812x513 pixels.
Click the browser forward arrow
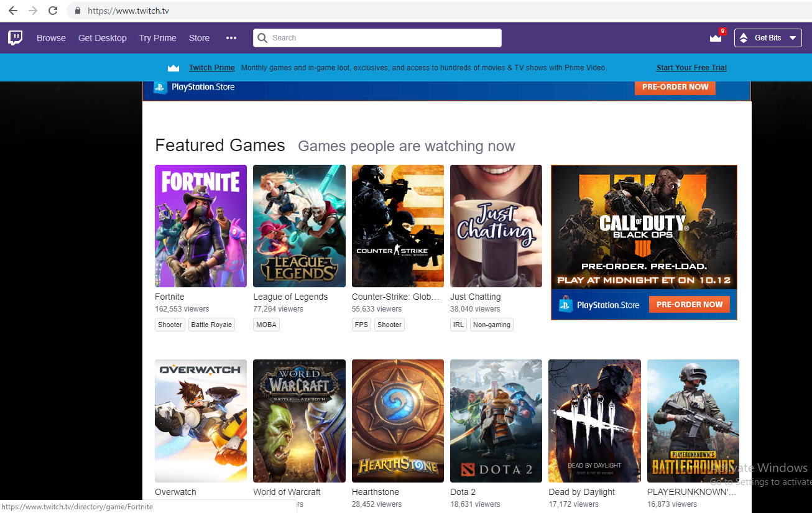33,11
